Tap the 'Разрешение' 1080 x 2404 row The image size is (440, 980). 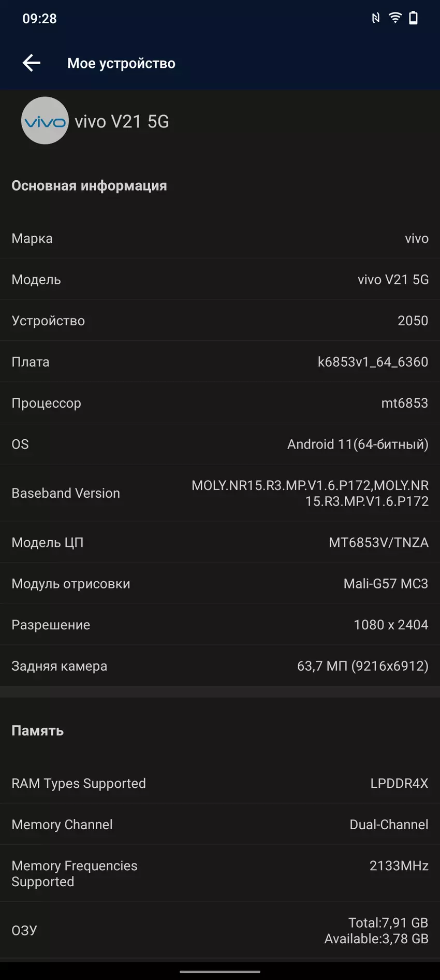tap(220, 625)
